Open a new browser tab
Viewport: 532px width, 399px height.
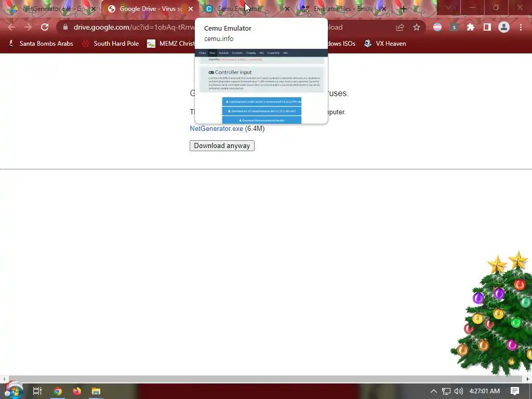(x=403, y=9)
